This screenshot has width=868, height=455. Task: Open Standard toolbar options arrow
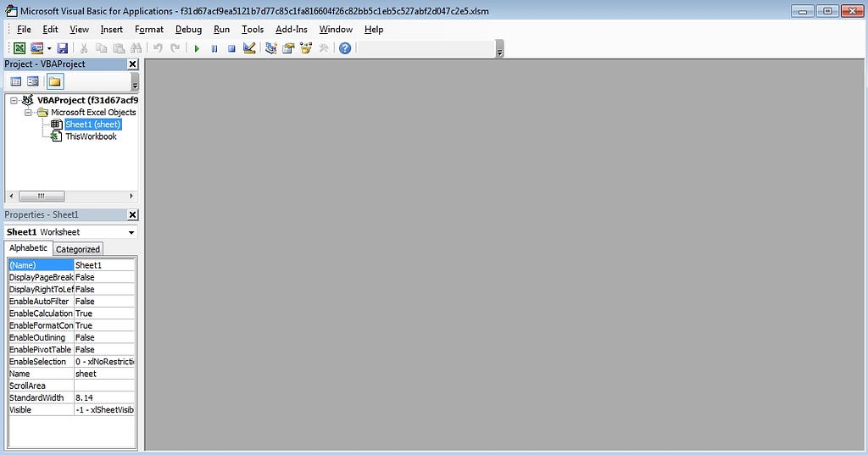500,49
